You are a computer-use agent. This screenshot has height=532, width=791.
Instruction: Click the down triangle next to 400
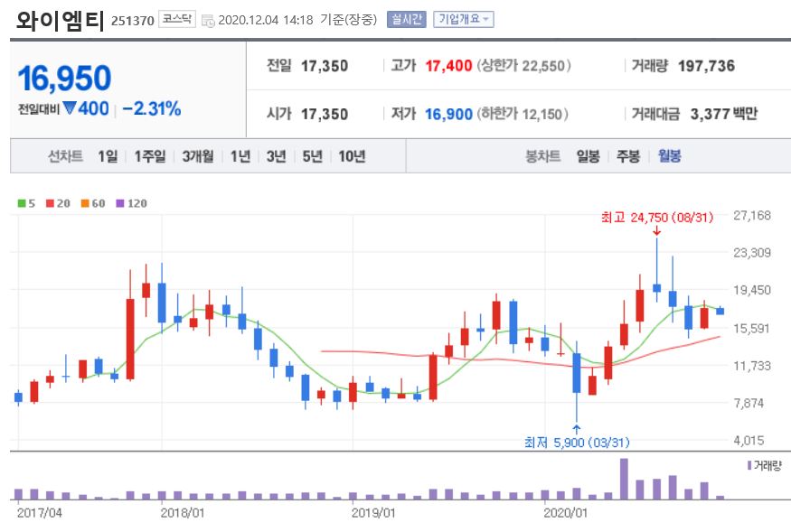(x=70, y=107)
